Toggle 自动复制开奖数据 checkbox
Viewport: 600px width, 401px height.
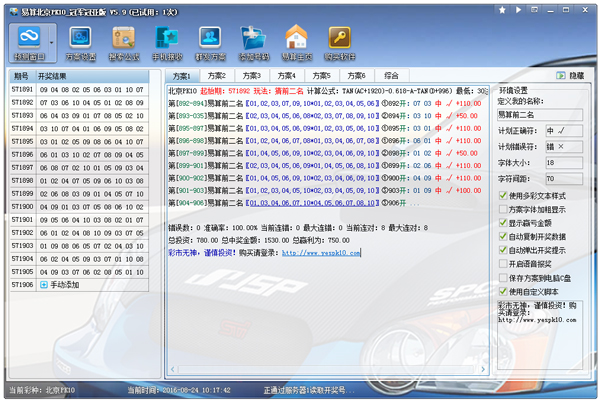coord(503,236)
